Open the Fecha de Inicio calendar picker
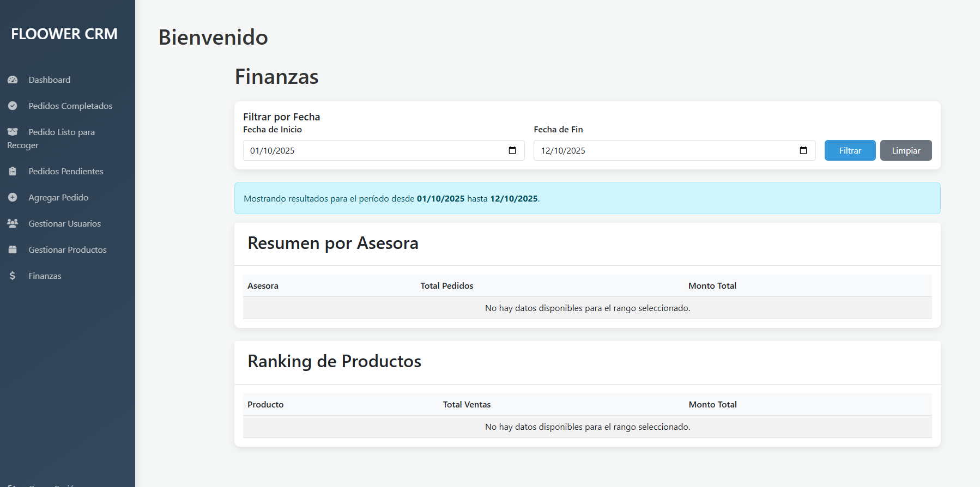Image resolution: width=980 pixels, height=487 pixels. [x=512, y=150]
